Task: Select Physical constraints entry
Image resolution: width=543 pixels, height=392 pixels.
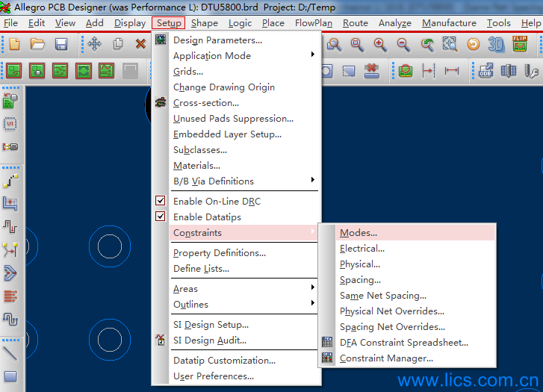Action: [415, 264]
